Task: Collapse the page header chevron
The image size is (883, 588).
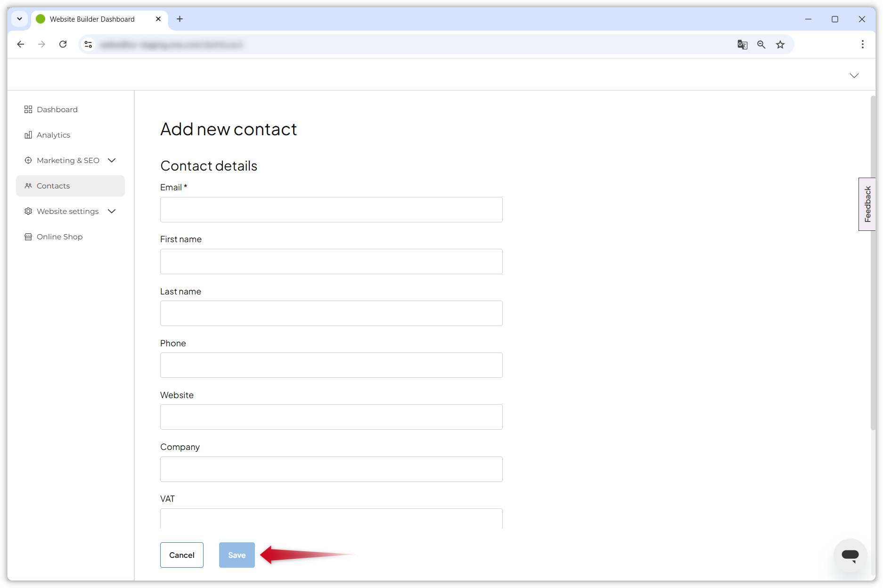Action: tap(854, 75)
